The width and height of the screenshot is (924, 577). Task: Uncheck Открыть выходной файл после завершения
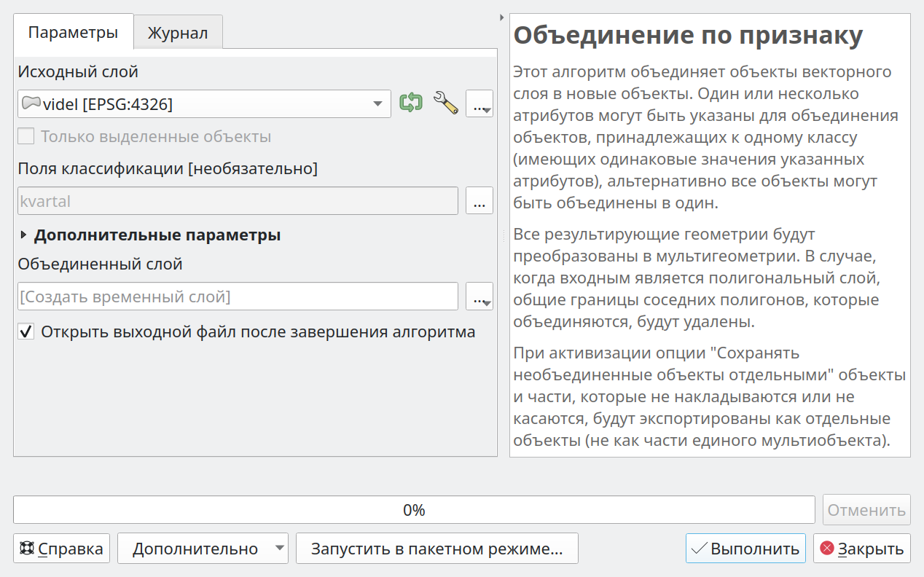point(26,332)
